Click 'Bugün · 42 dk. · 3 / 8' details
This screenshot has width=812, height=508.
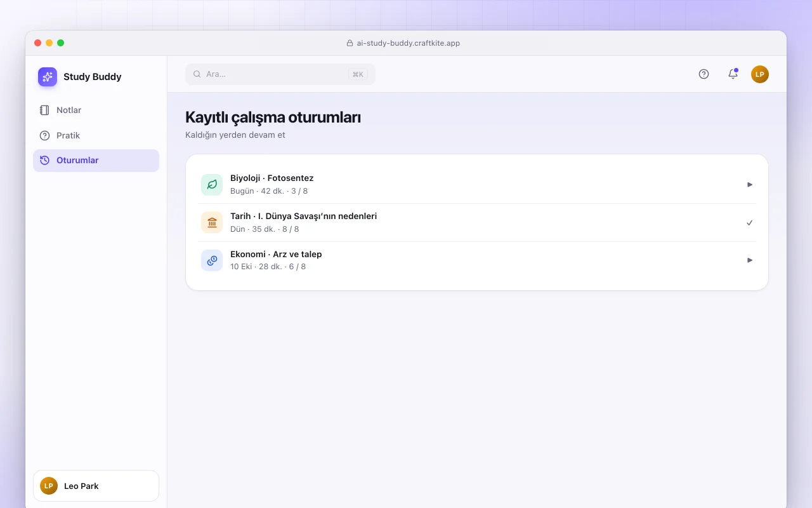point(269,191)
